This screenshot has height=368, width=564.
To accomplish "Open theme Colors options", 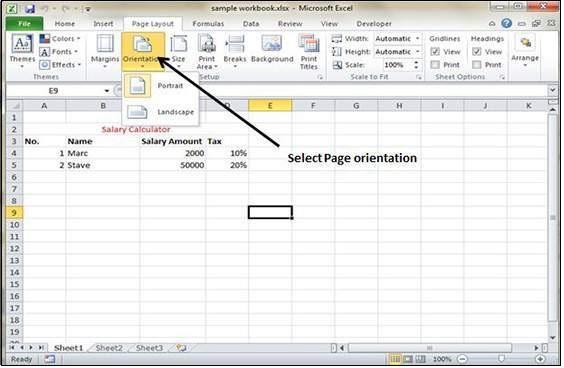I will [60, 38].
